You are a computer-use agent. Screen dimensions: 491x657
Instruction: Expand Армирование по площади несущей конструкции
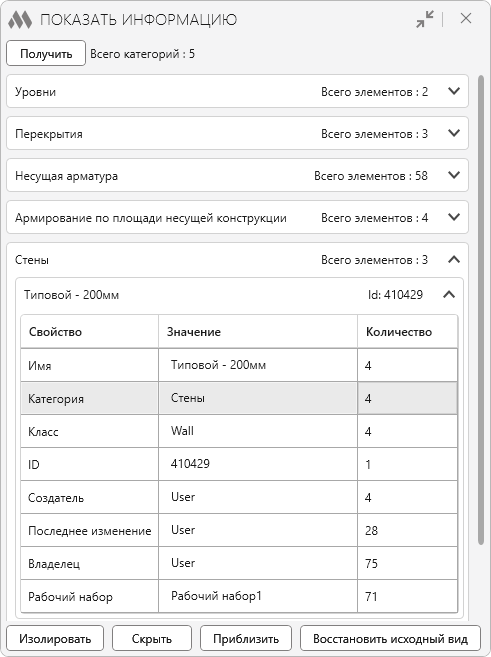pyautogui.click(x=454, y=217)
